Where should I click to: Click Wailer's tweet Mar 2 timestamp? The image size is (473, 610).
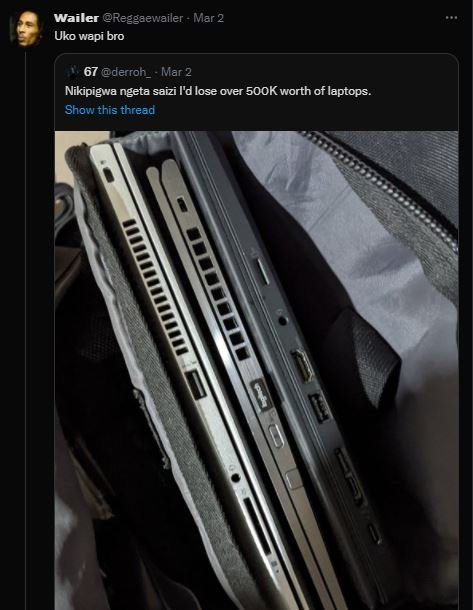click(208, 18)
